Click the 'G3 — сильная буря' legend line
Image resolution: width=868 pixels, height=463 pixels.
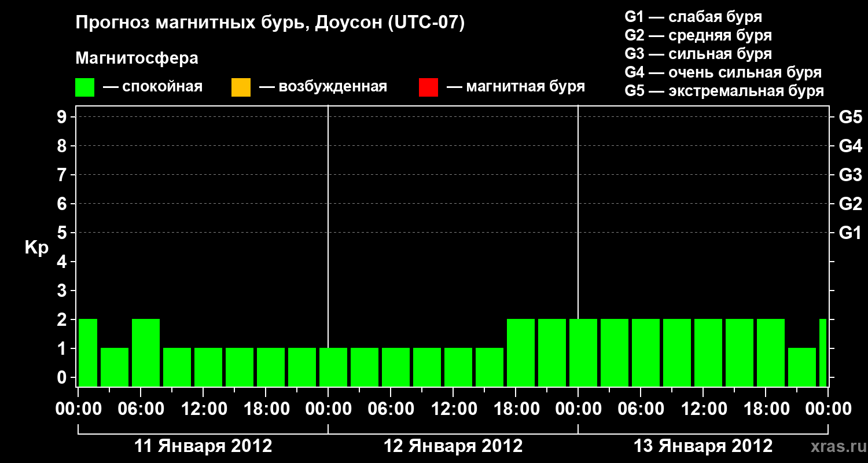click(698, 54)
